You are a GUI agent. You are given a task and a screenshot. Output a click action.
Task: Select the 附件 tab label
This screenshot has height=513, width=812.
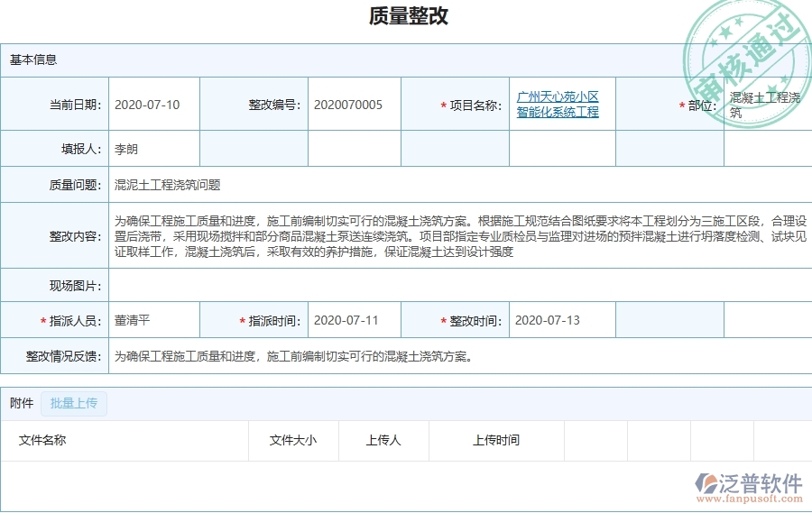click(x=22, y=404)
